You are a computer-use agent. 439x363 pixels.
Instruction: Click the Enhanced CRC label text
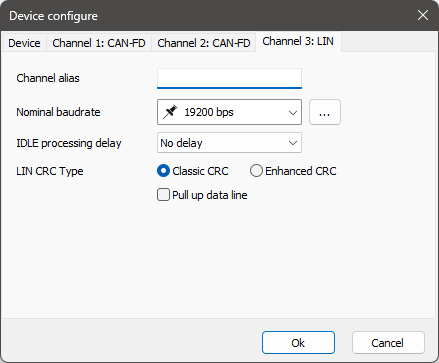pyautogui.click(x=301, y=171)
